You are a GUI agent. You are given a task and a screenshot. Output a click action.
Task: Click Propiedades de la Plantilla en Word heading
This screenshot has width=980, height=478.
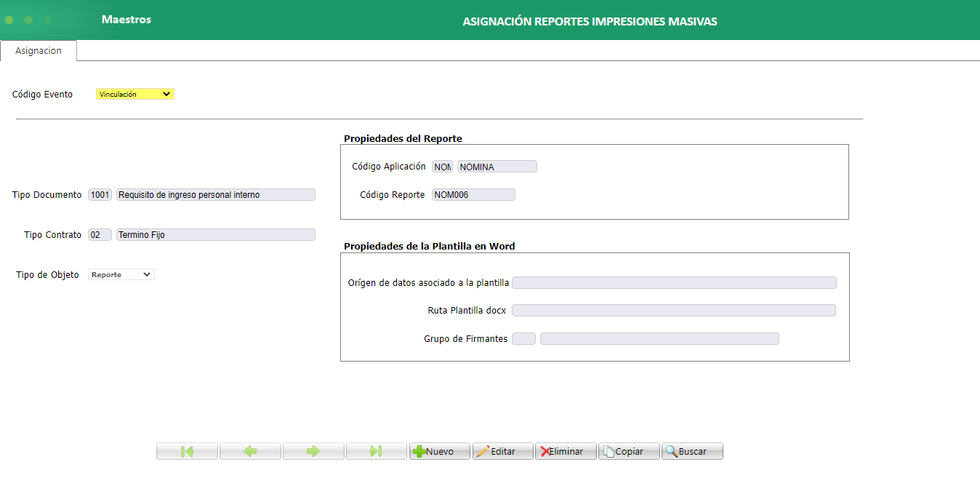(x=430, y=246)
